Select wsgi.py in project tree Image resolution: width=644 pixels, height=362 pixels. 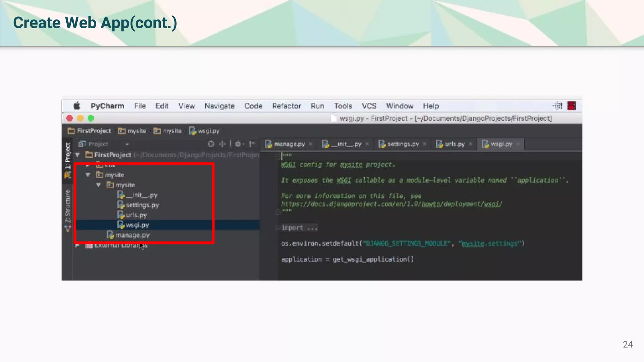(133, 225)
